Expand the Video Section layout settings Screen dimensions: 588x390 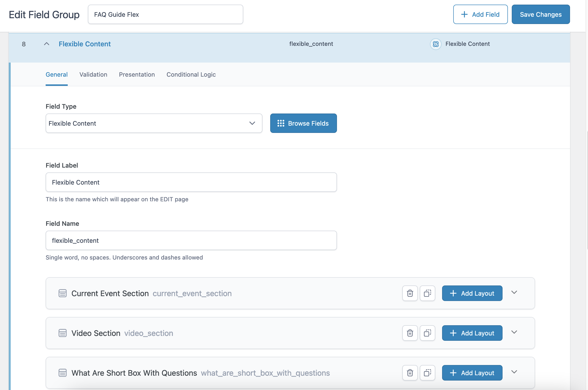tap(514, 332)
